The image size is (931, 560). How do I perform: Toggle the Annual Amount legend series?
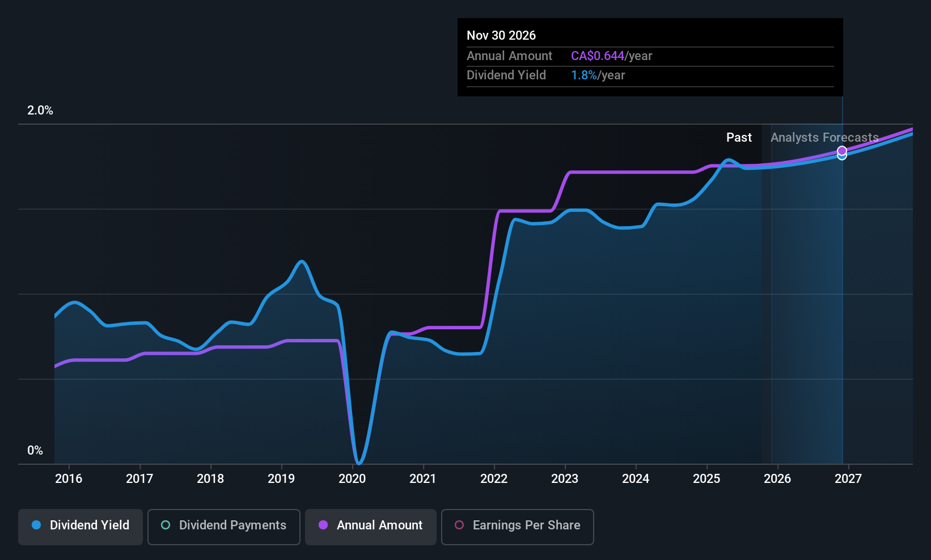(371, 526)
